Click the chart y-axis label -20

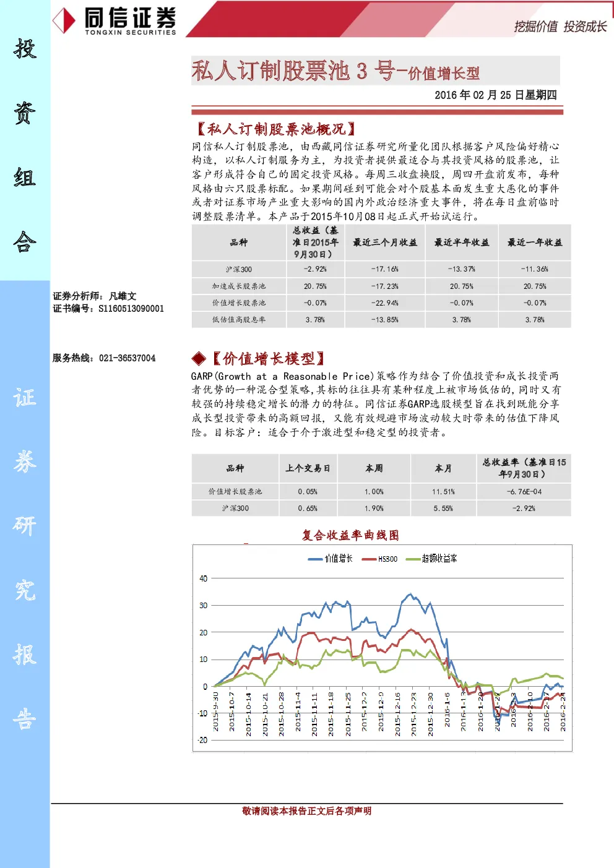click(202, 740)
